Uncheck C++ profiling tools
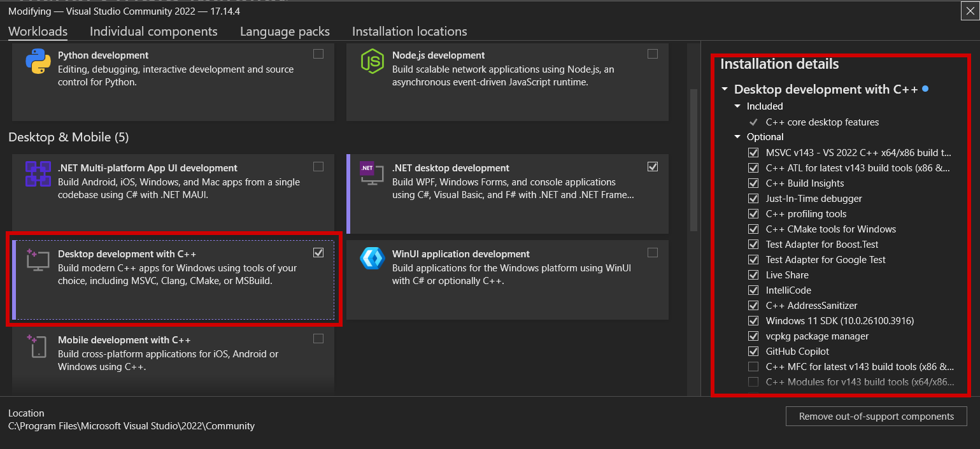Viewport: 980px width, 449px height. click(x=753, y=214)
